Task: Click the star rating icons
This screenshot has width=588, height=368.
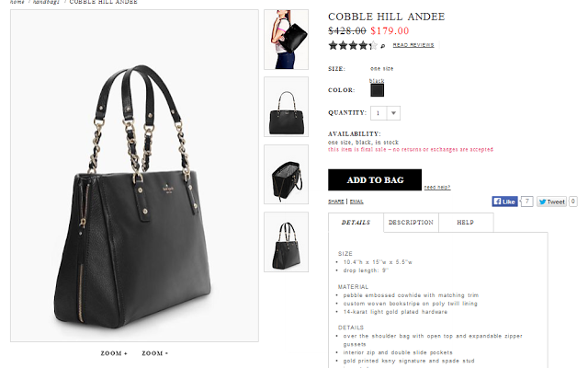Action: pyautogui.click(x=353, y=45)
